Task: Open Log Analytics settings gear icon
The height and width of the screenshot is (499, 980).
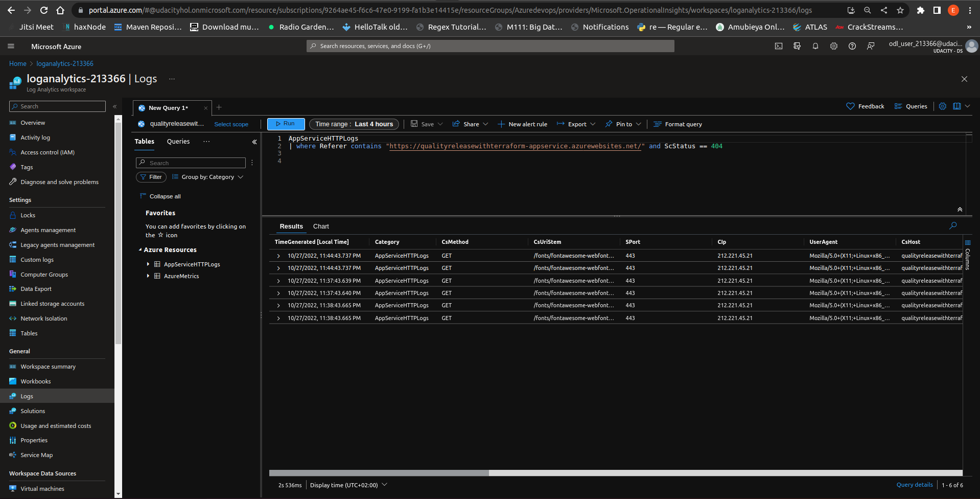Action: [x=943, y=106]
